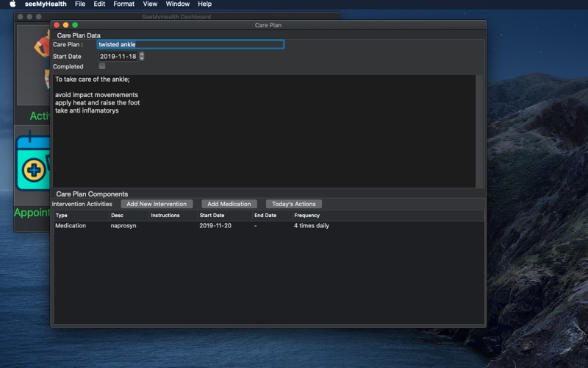
Task: Open the seeMyHealth application menu
Action: pos(46,4)
